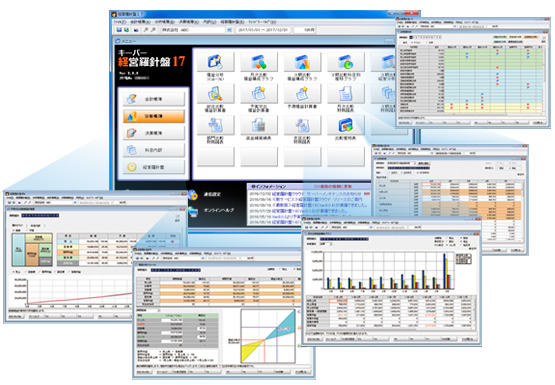
Task: Open the green-clock transition graph icon
Action: [x=346, y=62]
